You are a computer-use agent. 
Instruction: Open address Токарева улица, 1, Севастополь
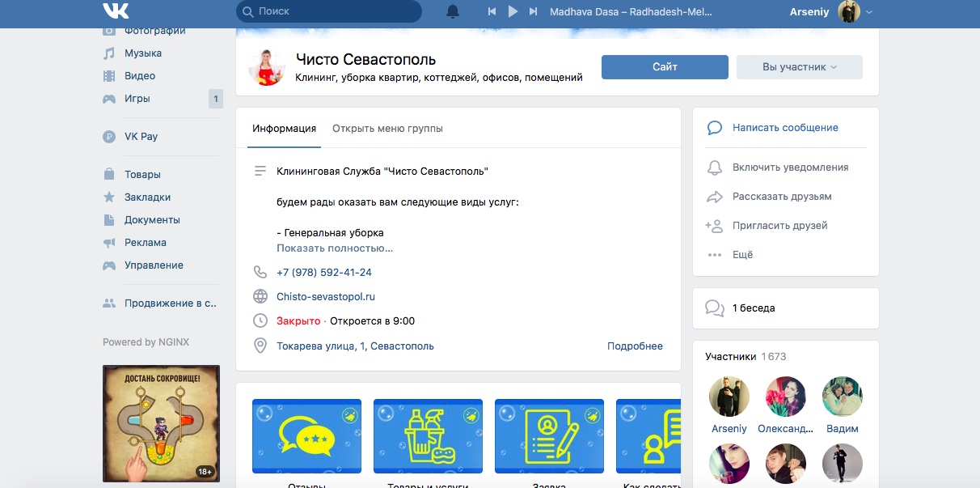click(355, 346)
